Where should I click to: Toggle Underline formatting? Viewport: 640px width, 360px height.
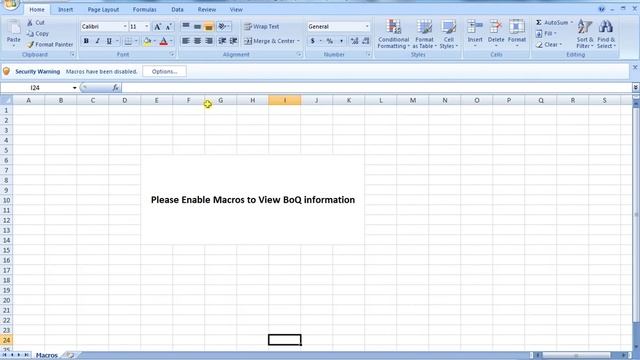pyautogui.click(x=109, y=41)
